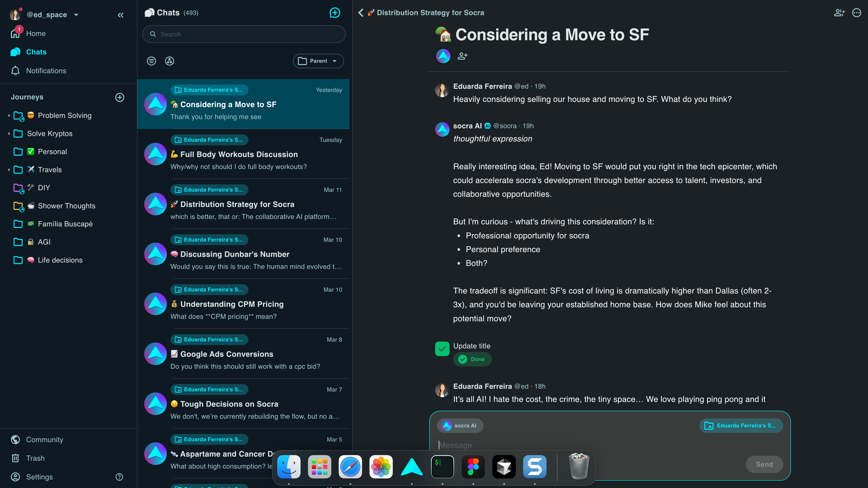Image resolution: width=868 pixels, height=488 pixels.
Task: Open the more options ellipsis menu
Action: tap(856, 13)
